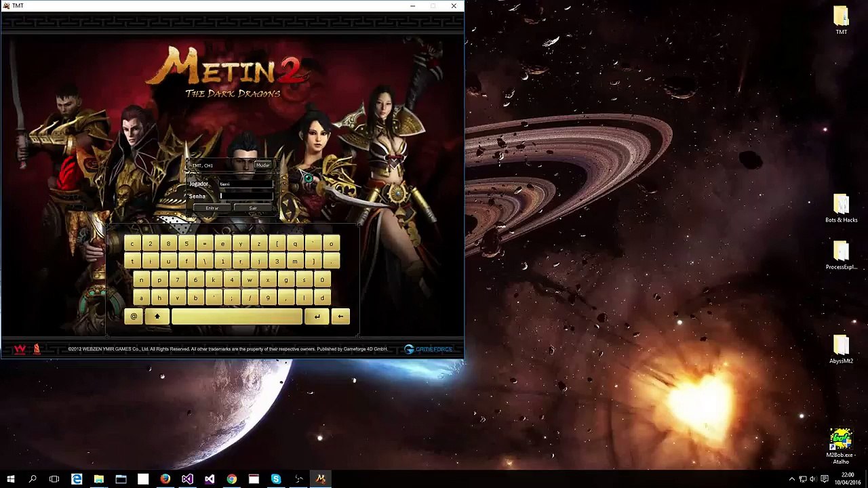This screenshot has width=868, height=488.
Task: Tap the g key on virtual keyboard
Action: point(285,280)
